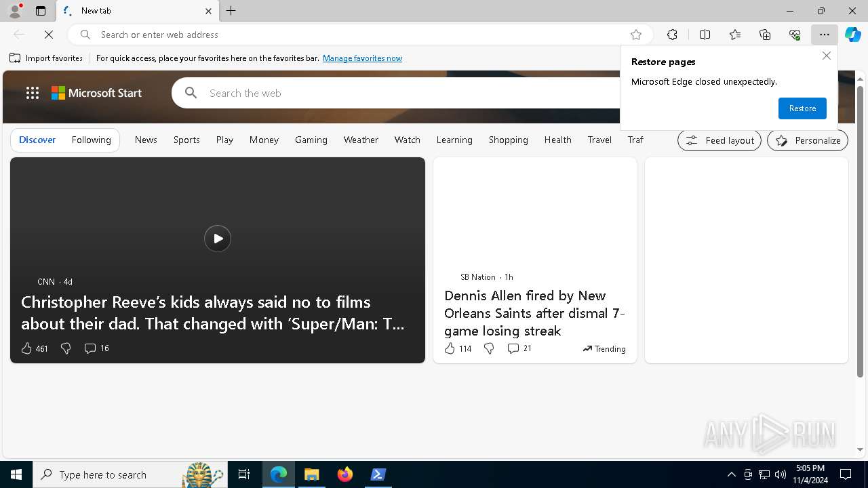Open the Health category
The height and width of the screenshot is (488, 868).
click(557, 140)
